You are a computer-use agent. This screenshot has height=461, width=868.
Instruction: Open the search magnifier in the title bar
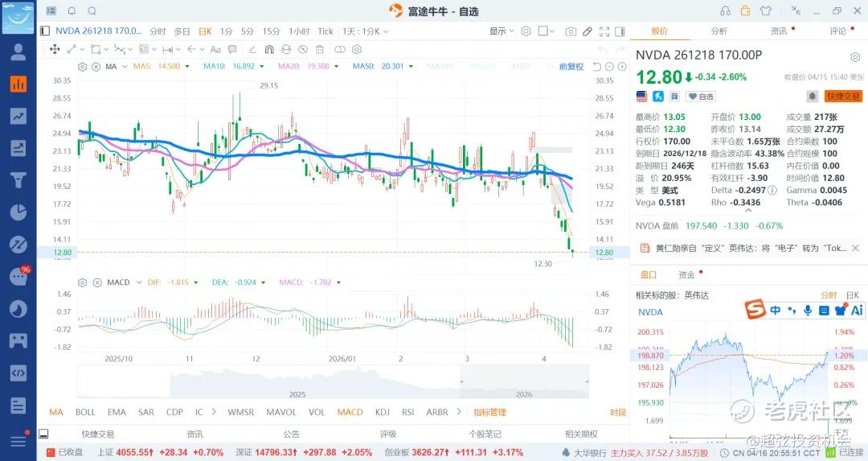92,11
